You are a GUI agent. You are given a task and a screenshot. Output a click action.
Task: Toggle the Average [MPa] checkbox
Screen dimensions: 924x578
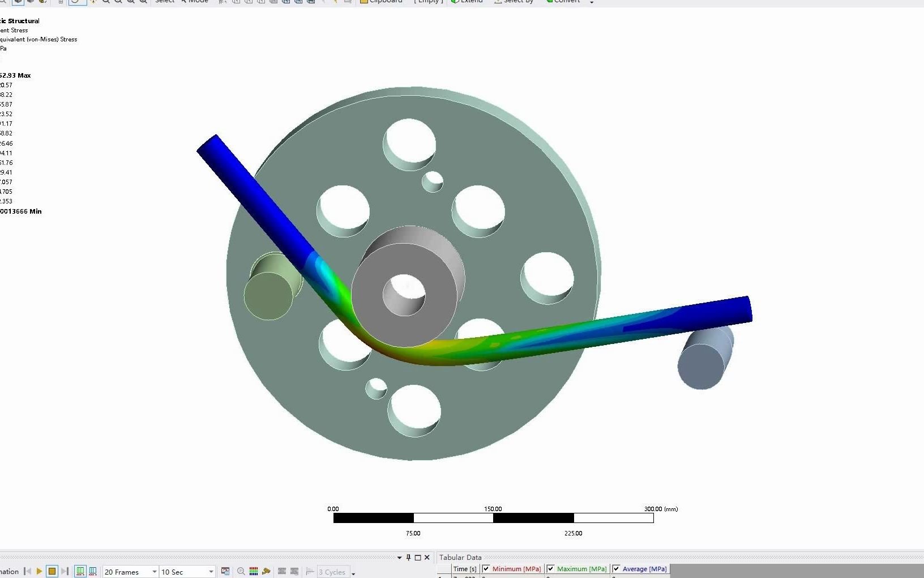pos(617,569)
